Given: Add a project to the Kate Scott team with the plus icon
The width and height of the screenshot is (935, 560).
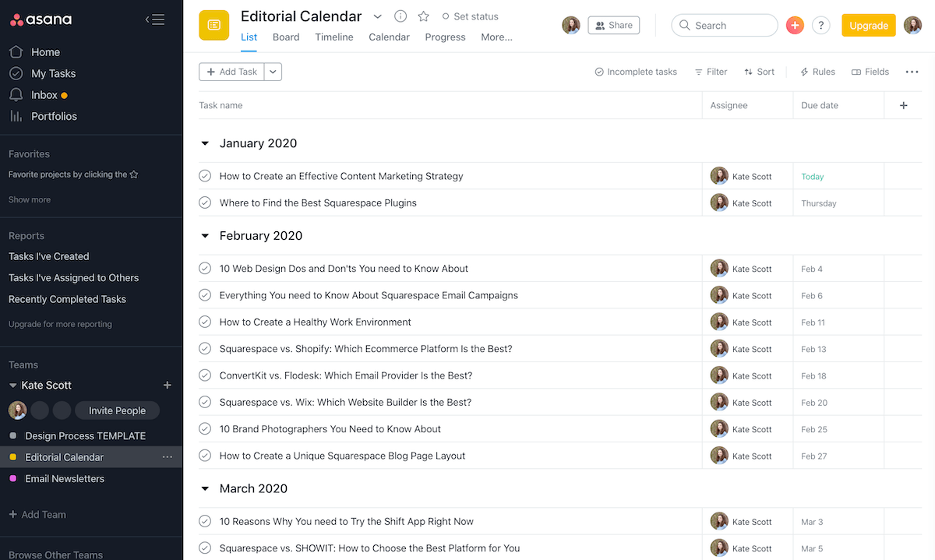Looking at the screenshot, I should click(167, 386).
